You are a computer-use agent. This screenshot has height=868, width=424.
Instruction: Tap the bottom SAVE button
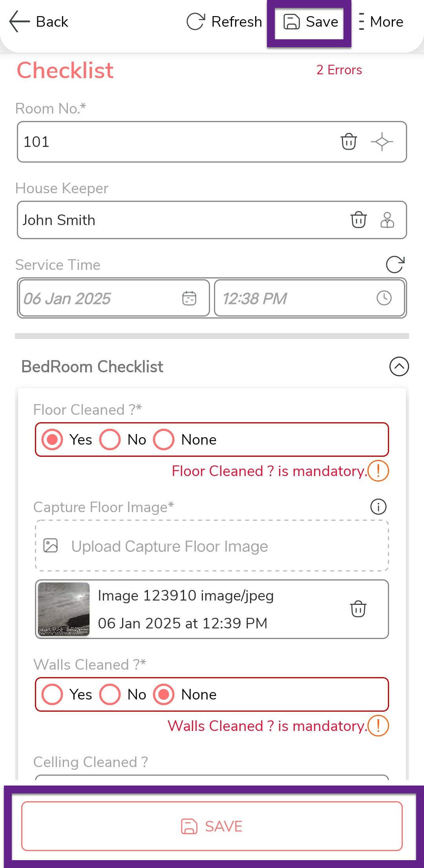(212, 826)
